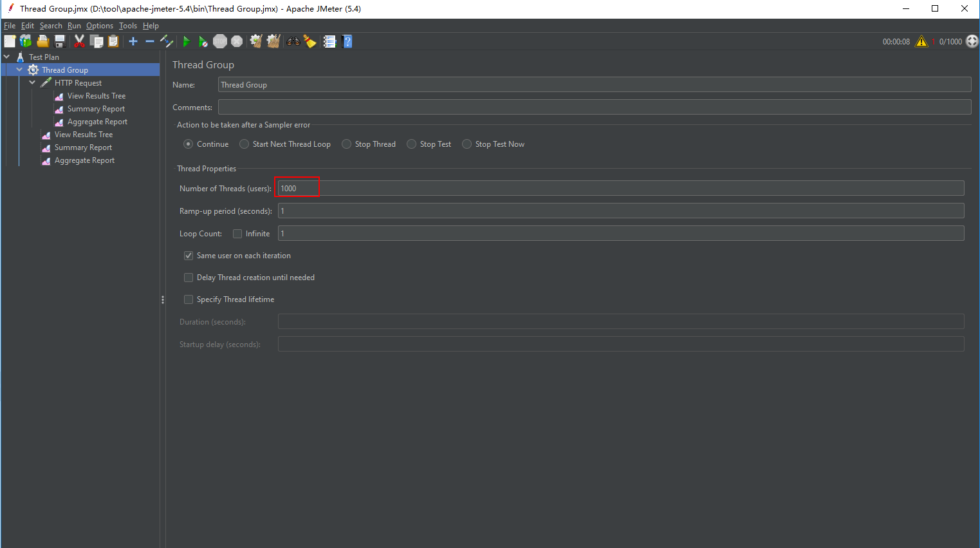Click the elapsed time 00:00:08 text
980x548 pixels.
896,42
